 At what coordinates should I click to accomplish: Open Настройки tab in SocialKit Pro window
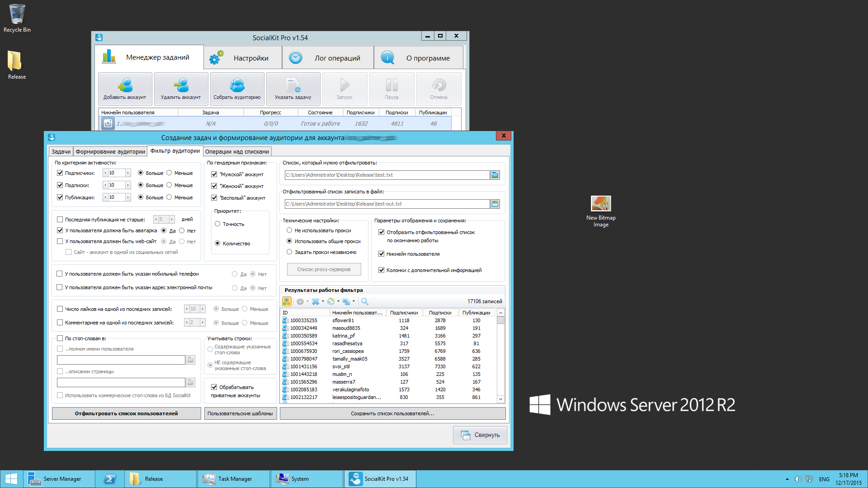(x=243, y=58)
